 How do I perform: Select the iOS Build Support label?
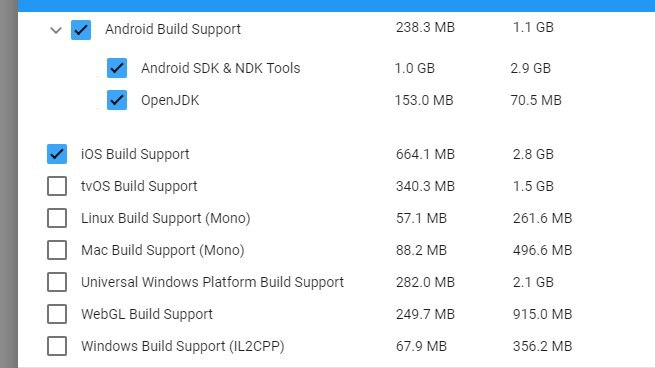pos(135,154)
